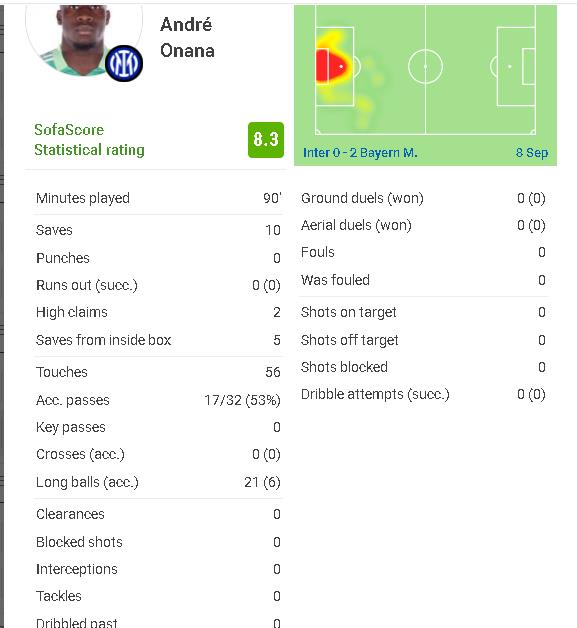
Task: Click the Inter Milan club badge icon
Action: tap(124, 63)
